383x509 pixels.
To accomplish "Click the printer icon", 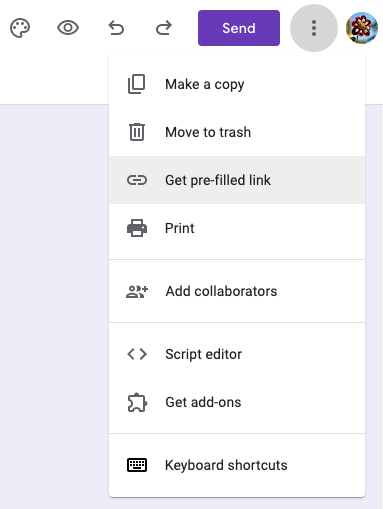I will click(137, 228).
